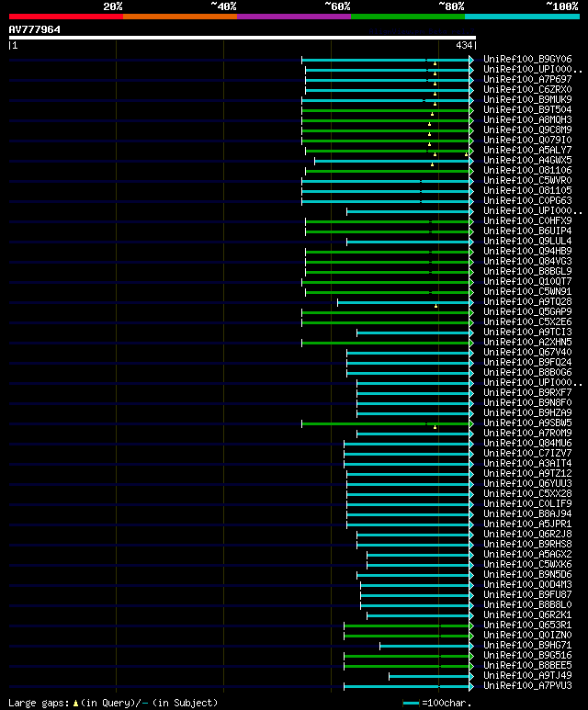This screenshot has height=710, width=588.
Task: Go to hit UniRef100_B8BEE5
Action: (x=527, y=666)
